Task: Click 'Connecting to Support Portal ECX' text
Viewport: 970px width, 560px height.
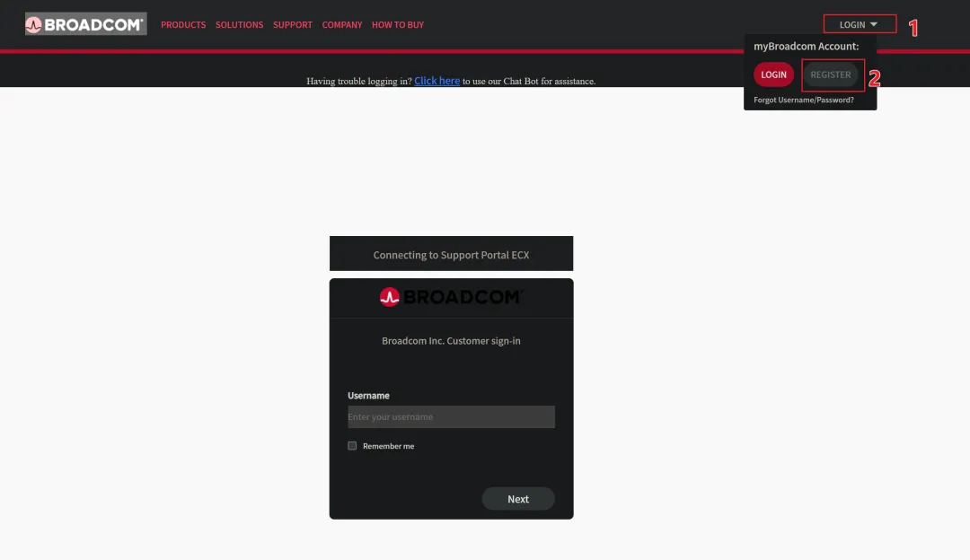Action: point(451,255)
